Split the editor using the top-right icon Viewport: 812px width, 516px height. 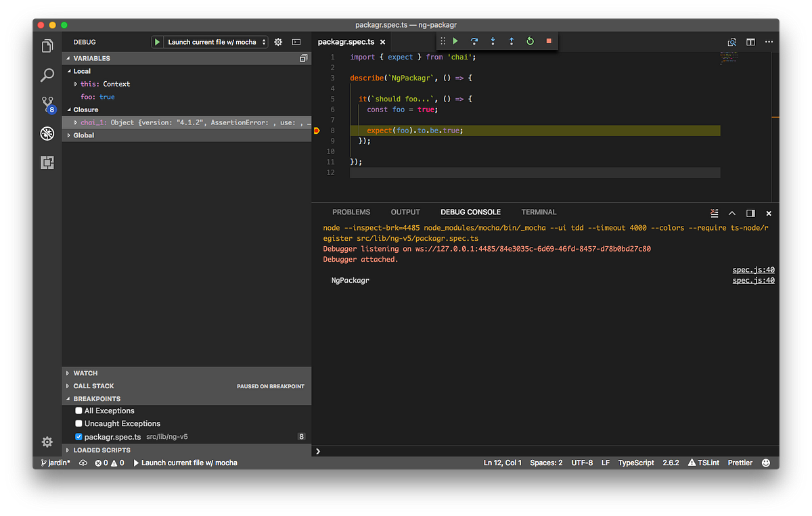[750, 41]
